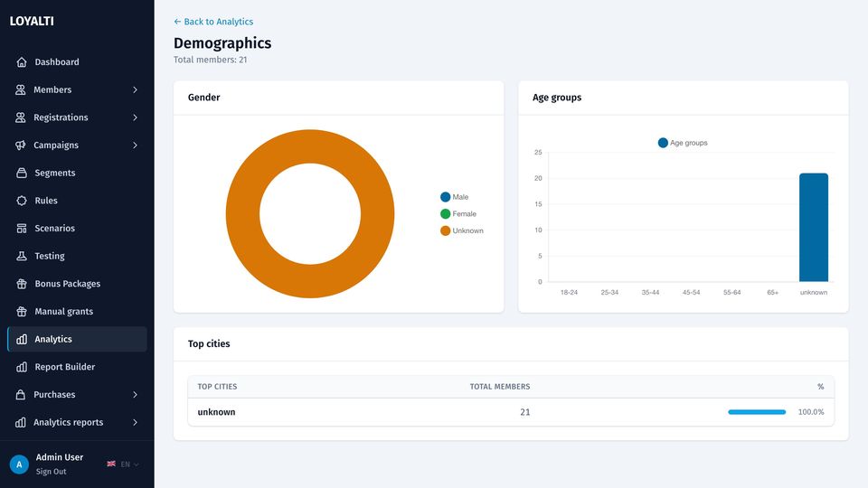Click the Scenarios layout icon
This screenshot has height=488, width=868.
[x=22, y=228]
